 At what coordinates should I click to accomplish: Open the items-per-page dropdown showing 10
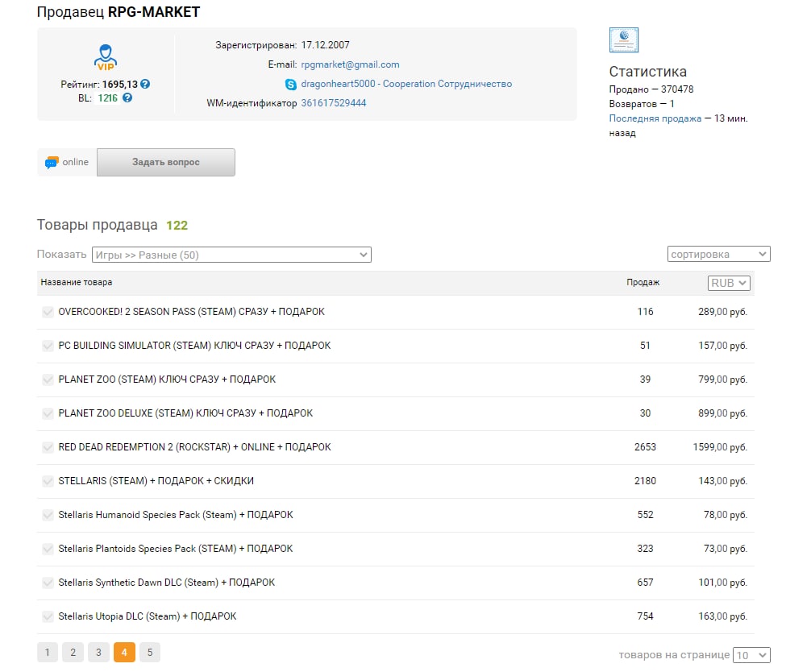click(751, 655)
